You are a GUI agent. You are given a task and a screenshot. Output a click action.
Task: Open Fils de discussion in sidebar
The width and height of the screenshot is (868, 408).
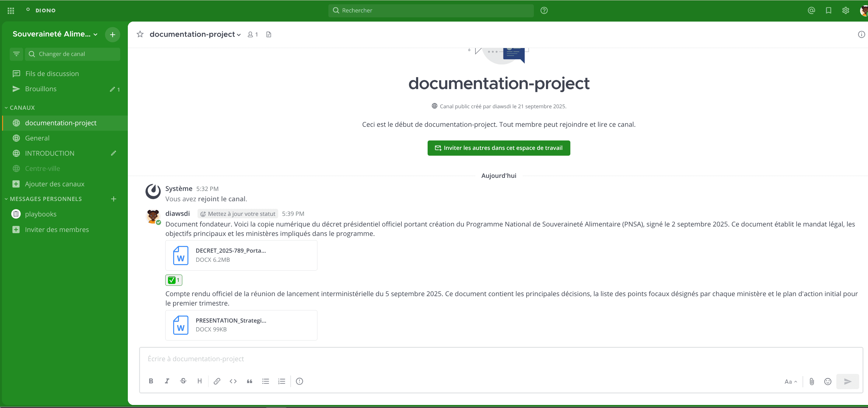click(x=52, y=74)
